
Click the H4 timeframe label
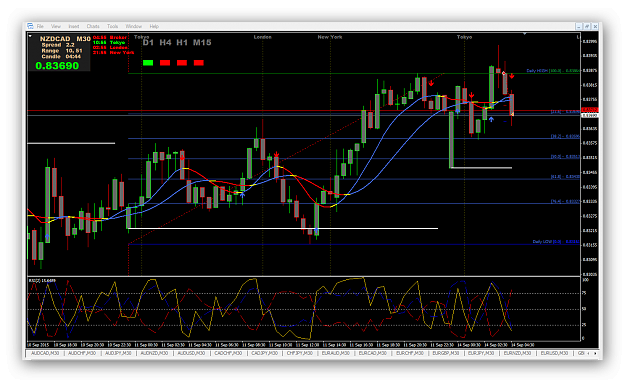click(165, 43)
